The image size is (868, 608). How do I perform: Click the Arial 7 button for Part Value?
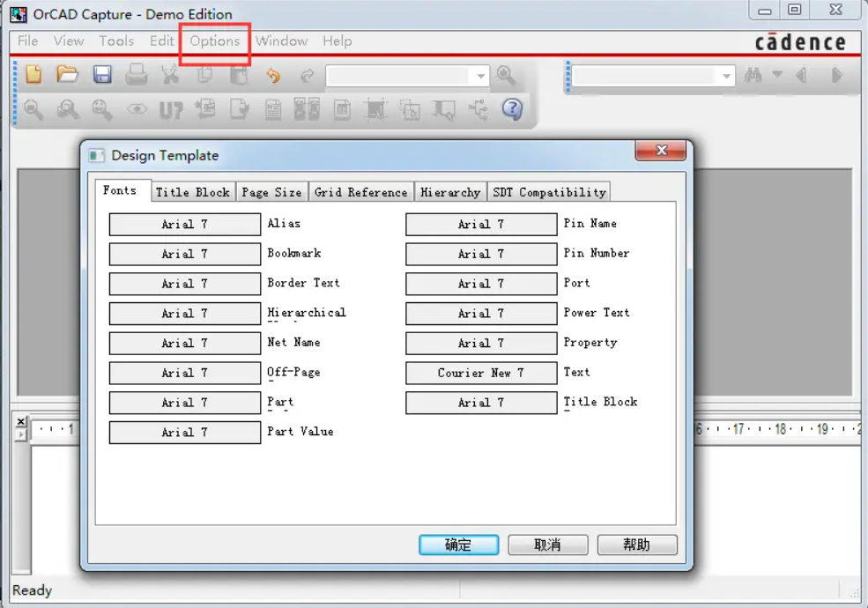185,433
